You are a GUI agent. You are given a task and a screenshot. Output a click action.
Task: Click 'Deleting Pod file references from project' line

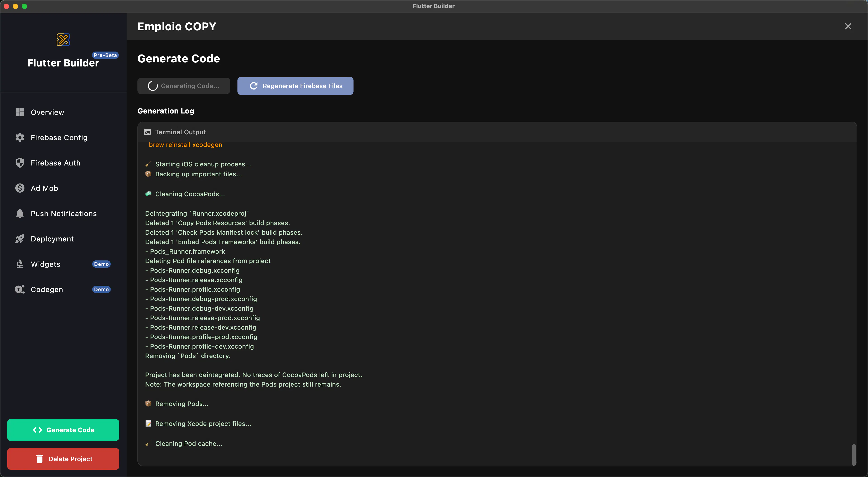(x=208, y=261)
